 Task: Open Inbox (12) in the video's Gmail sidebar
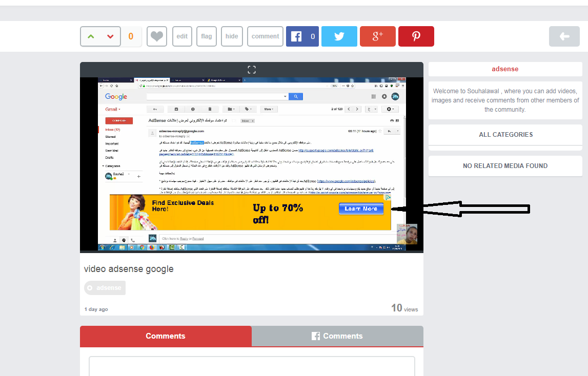112,130
